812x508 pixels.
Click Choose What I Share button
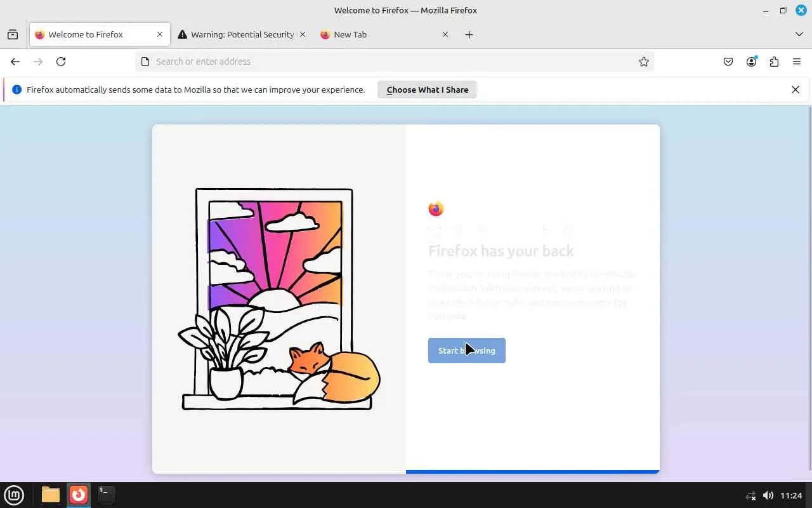(428, 90)
